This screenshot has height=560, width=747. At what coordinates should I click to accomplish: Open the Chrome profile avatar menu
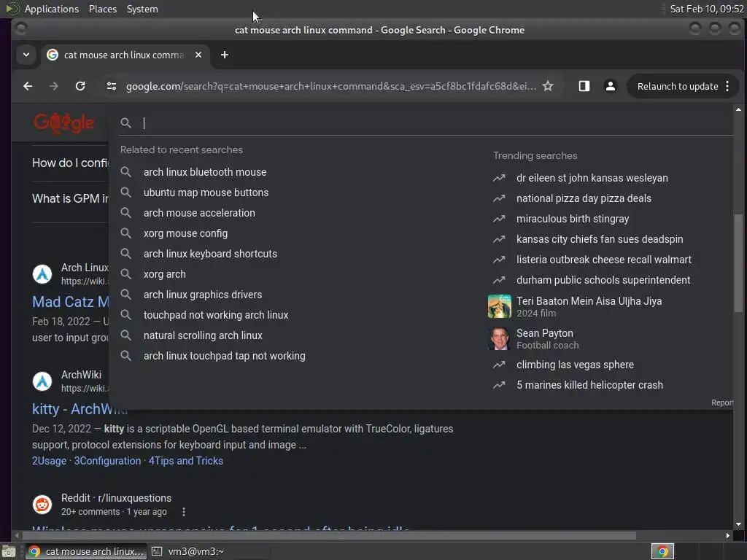coord(611,86)
